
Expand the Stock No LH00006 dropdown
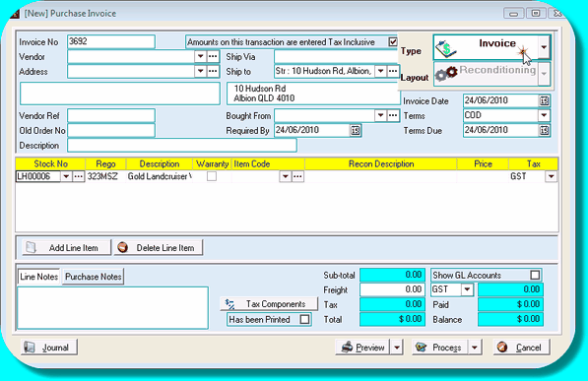(x=66, y=176)
